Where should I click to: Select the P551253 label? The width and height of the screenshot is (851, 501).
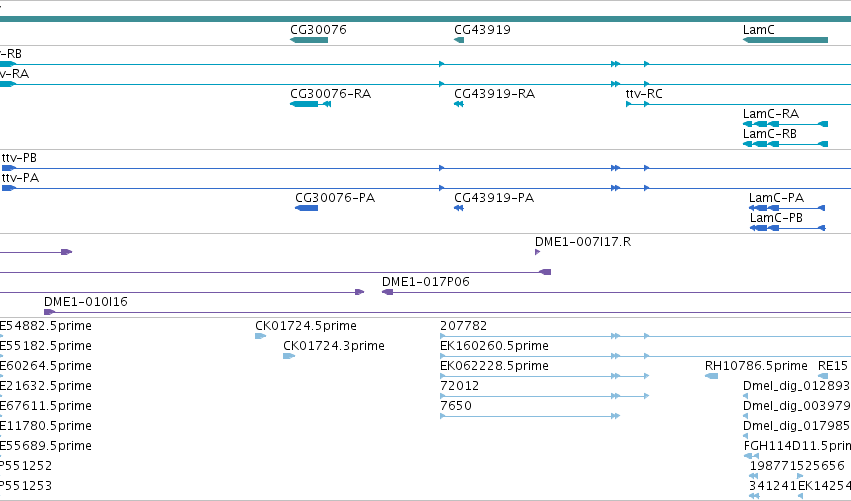(26, 486)
